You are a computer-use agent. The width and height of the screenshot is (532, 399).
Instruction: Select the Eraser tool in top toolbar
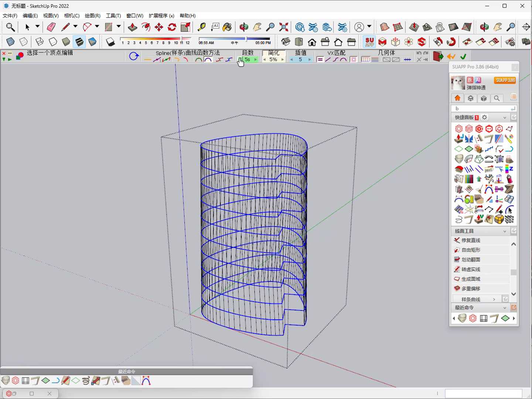[51, 27]
